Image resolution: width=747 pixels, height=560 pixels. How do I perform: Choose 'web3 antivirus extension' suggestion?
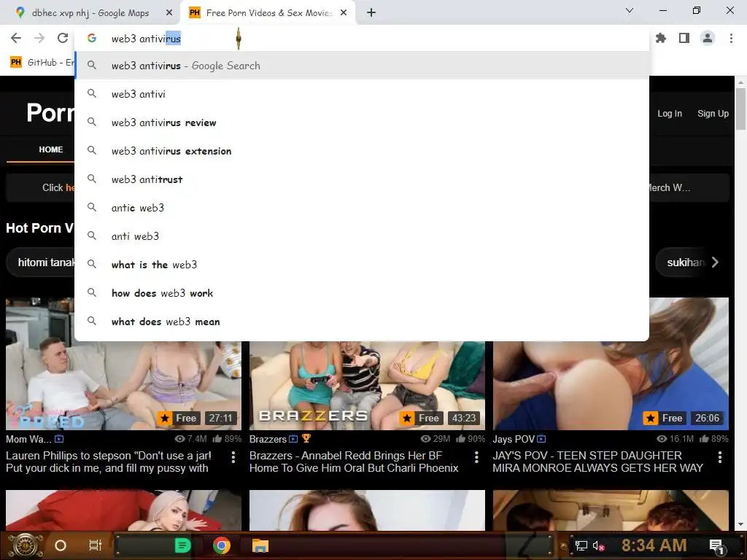362,151
